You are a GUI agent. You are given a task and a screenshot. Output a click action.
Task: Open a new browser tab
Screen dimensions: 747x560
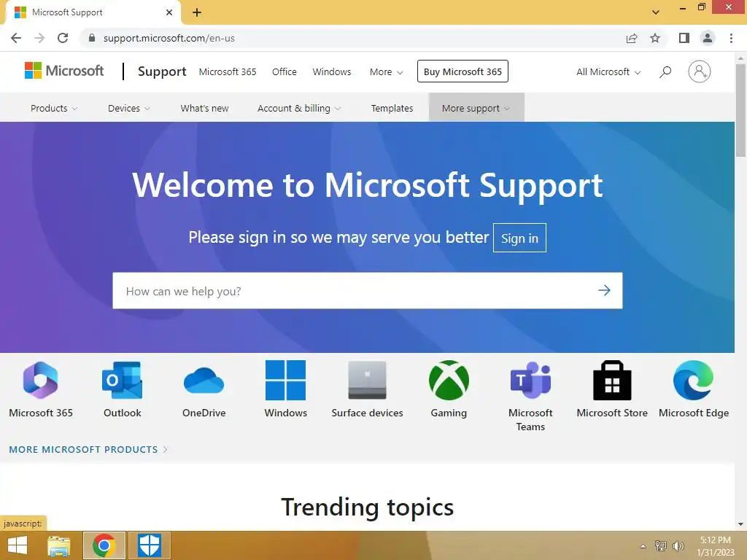click(197, 12)
